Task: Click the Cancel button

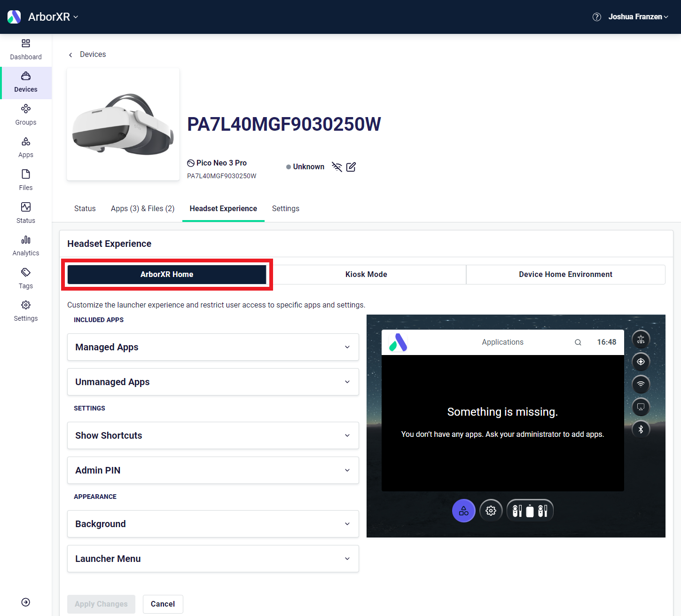Action: coord(163,604)
